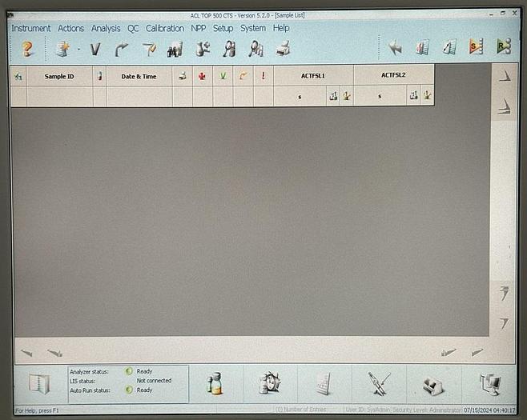The width and height of the screenshot is (527, 420).
Task: Click the green R icon in toolbar
Action: click(503, 48)
